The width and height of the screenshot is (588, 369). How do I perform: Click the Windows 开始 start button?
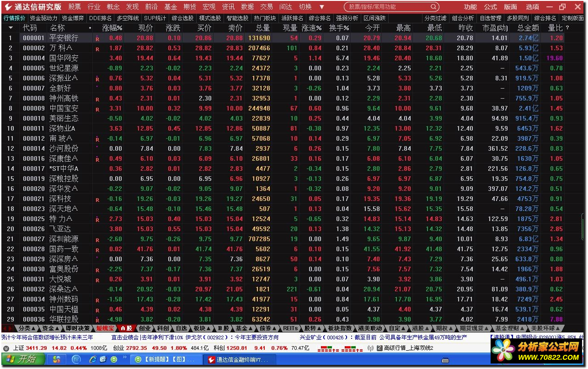[x=22, y=359]
